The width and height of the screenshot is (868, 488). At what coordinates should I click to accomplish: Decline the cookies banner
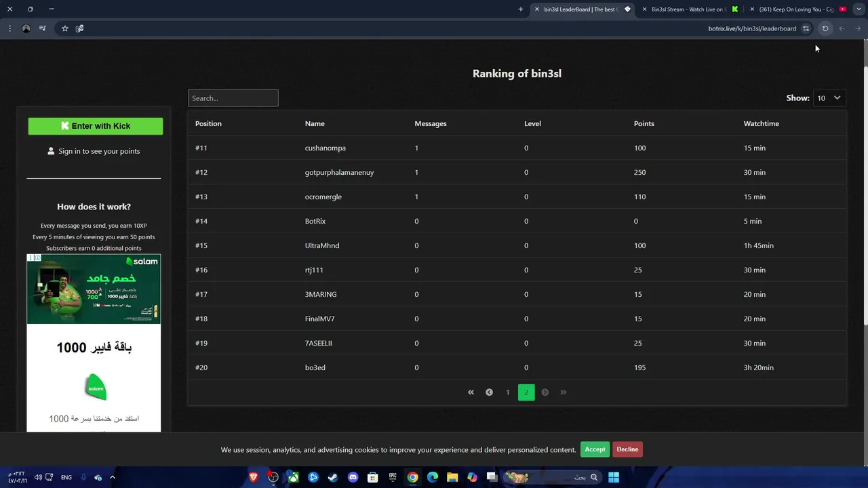627,449
